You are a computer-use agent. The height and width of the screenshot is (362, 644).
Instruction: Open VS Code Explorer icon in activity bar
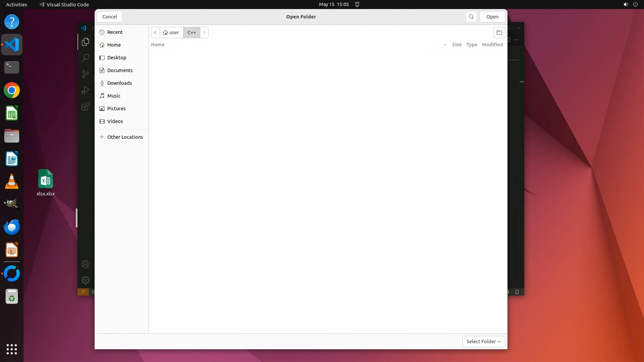click(86, 42)
